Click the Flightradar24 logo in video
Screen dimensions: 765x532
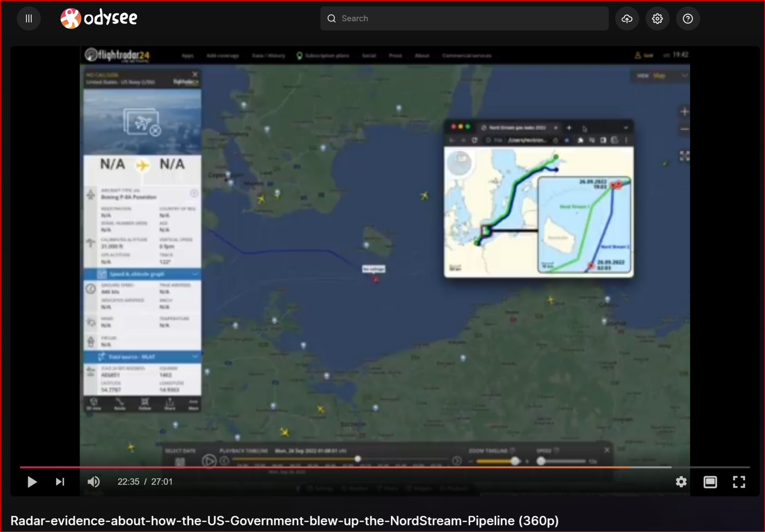(117, 55)
